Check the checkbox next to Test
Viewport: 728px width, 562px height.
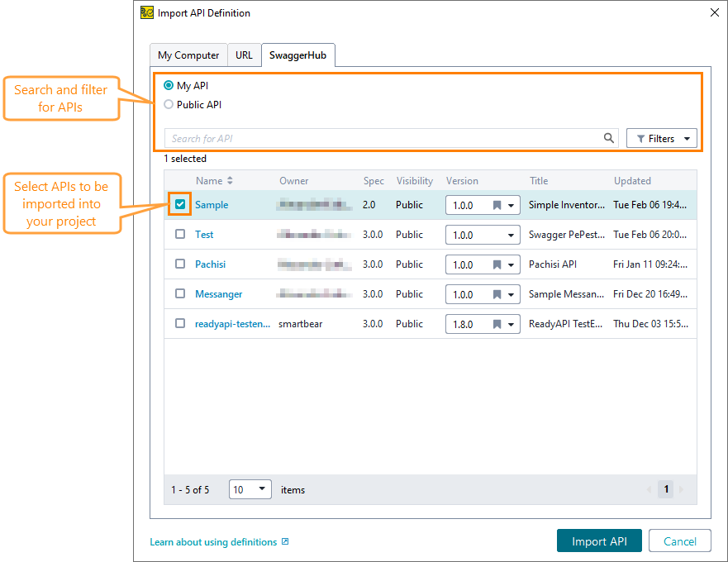click(x=179, y=234)
